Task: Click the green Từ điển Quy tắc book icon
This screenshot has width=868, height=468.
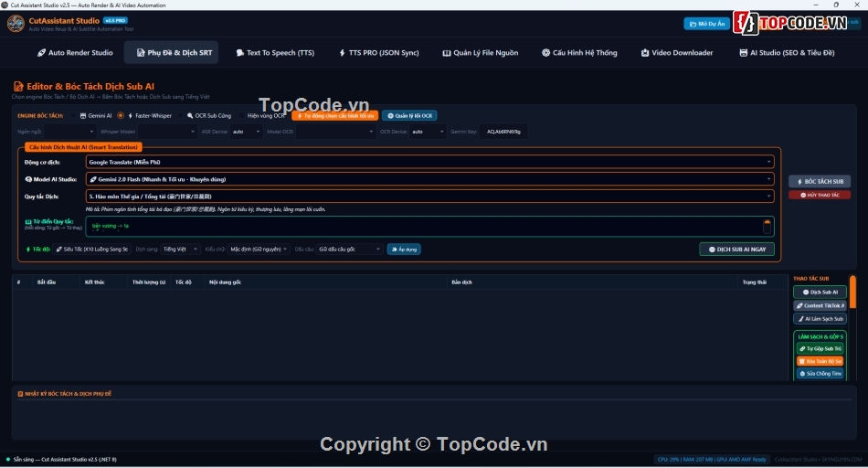Action: (28, 221)
